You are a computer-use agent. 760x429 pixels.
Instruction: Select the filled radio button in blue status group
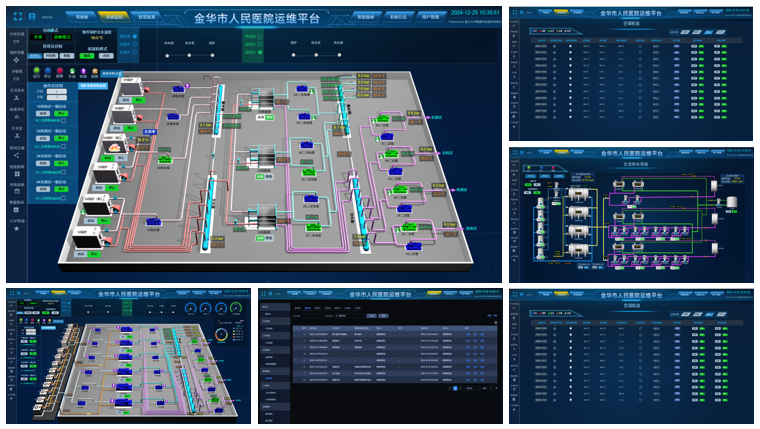135,36
